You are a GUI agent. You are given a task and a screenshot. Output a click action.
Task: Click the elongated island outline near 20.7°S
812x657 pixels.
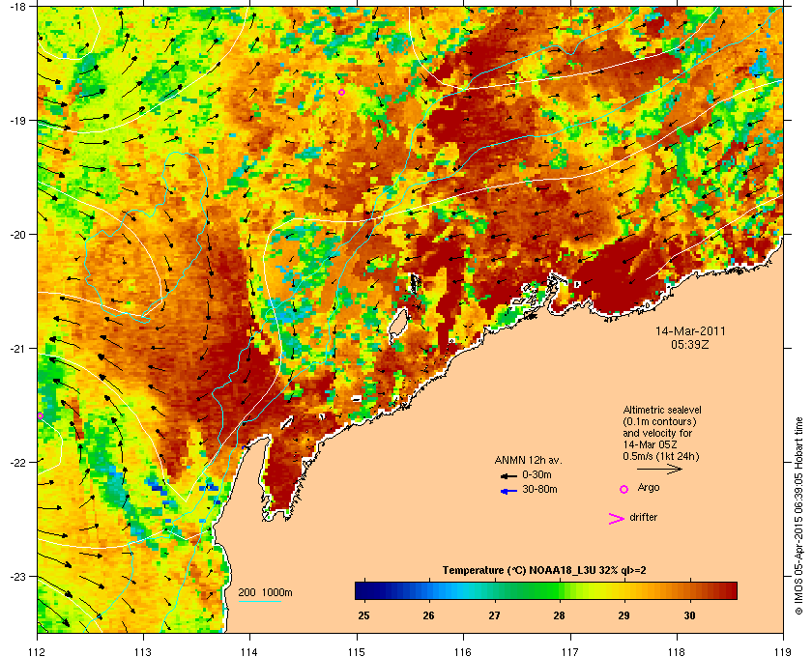click(397, 326)
